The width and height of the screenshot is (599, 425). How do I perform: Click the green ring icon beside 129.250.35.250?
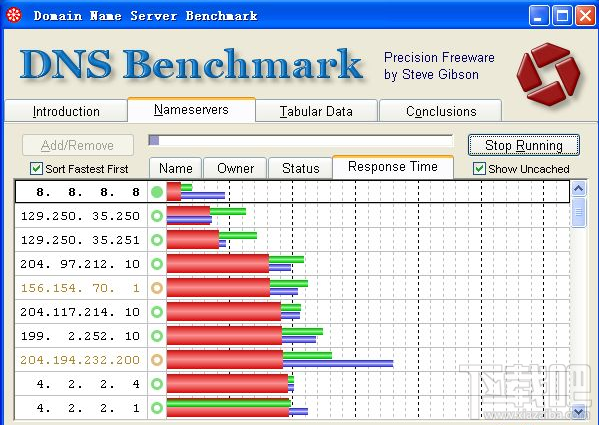[157, 216]
